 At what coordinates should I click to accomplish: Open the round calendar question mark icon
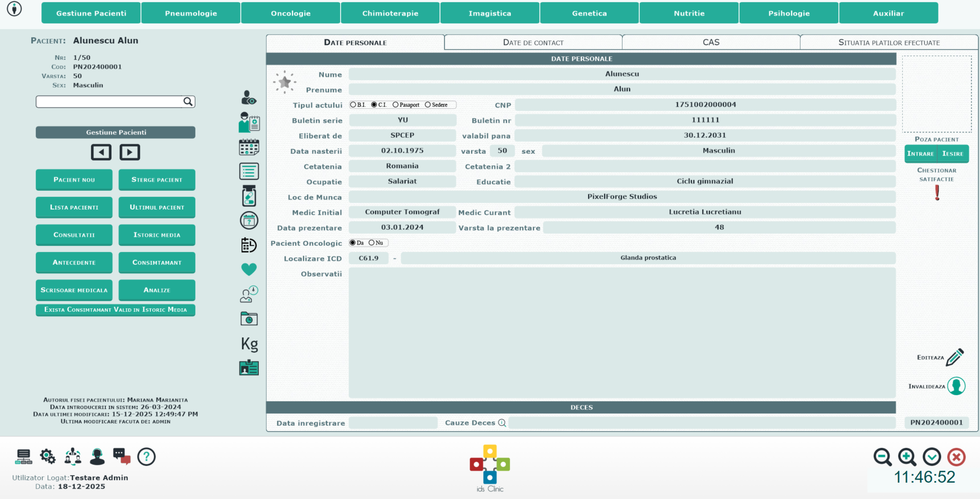[x=249, y=221]
